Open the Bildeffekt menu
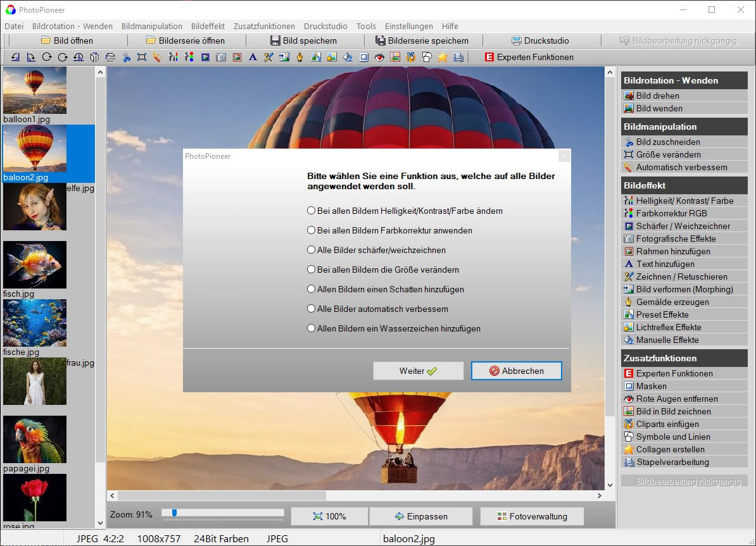The width and height of the screenshot is (756, 546). 208,26
